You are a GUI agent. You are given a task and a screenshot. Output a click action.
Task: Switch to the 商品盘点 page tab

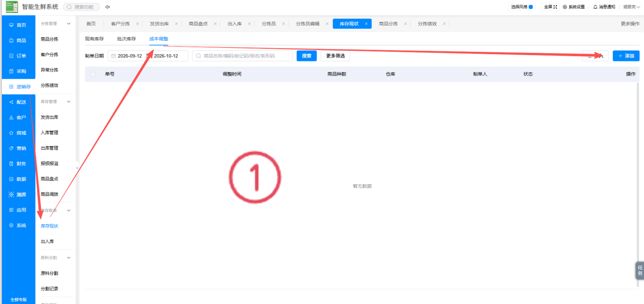point(198,23)
